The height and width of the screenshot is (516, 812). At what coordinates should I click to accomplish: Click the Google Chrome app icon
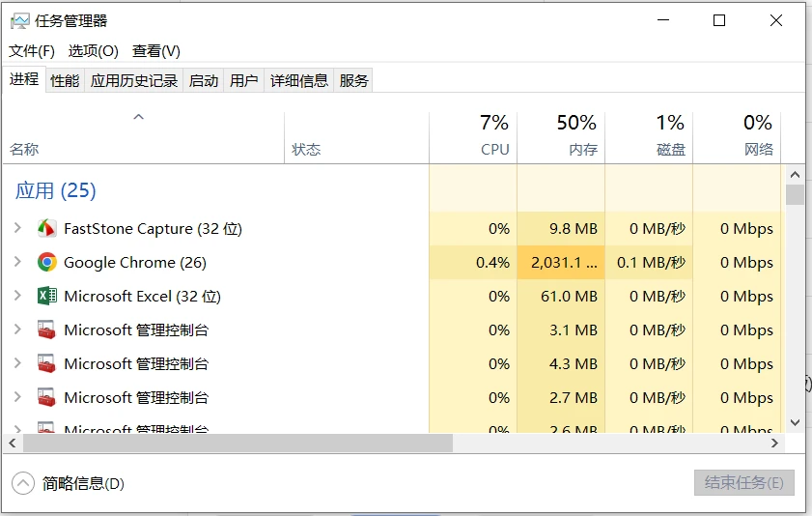click(46, 262)
